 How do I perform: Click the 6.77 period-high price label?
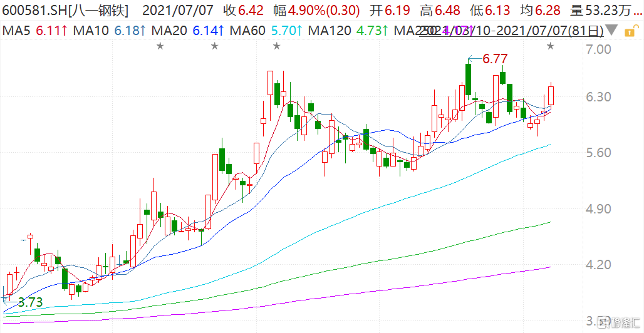tap(496, 59)
